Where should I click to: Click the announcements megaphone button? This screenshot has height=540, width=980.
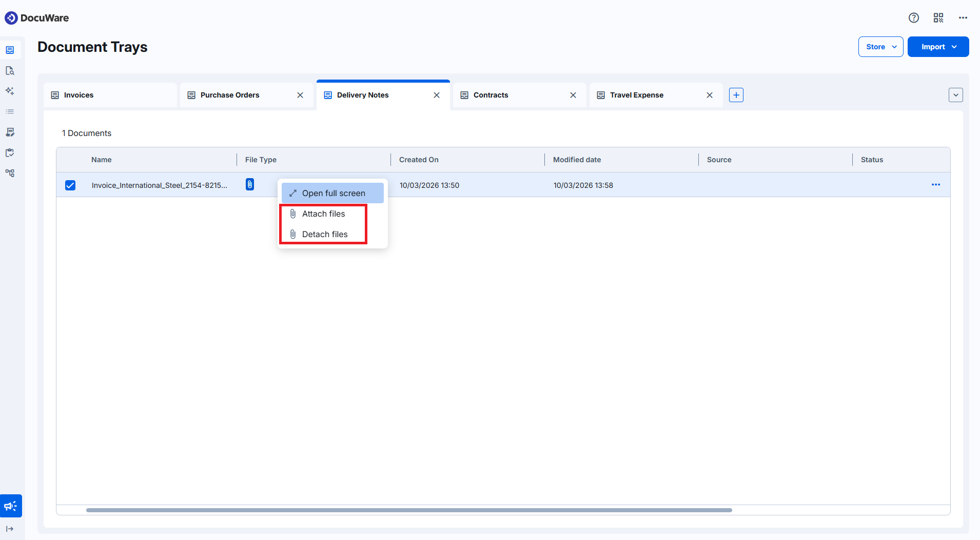pyautogui.click(x=11, y=506)
